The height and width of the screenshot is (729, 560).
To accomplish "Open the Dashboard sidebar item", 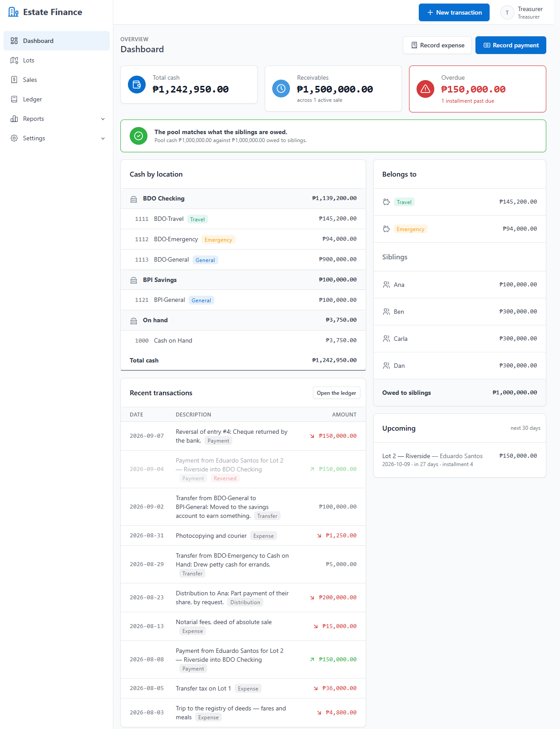I will click(57, 41).
